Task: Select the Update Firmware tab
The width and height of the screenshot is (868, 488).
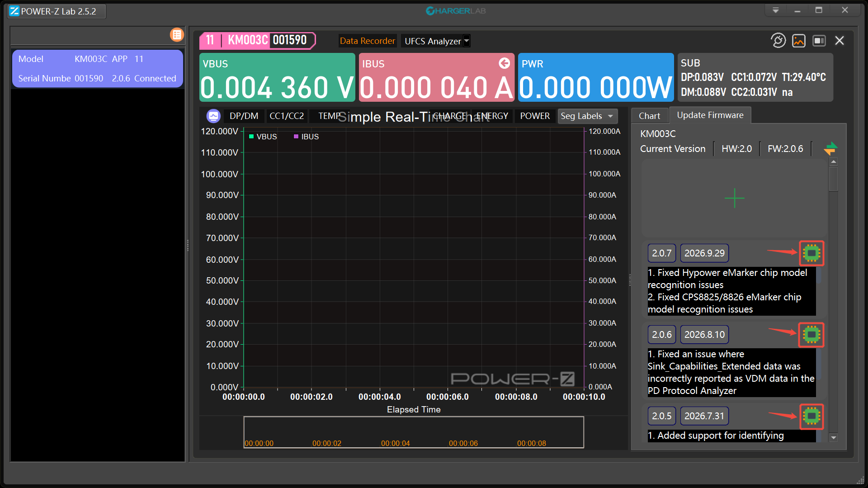Action: (710, 115)
